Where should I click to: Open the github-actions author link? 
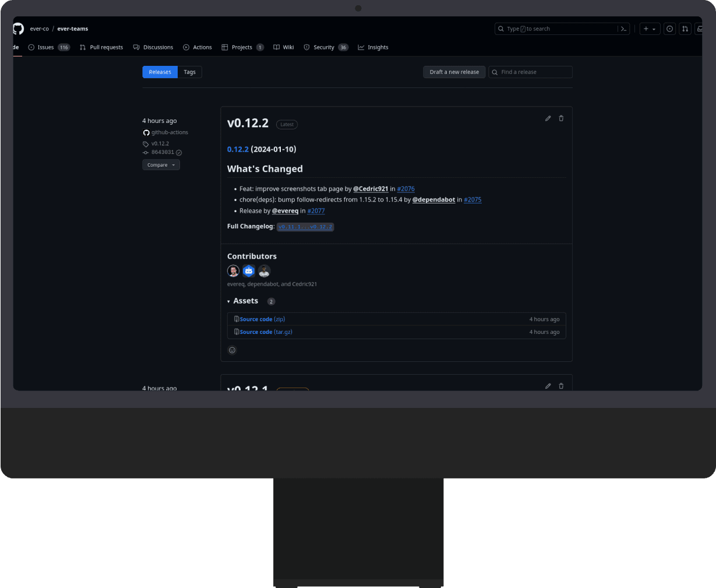tap(170, 132)
